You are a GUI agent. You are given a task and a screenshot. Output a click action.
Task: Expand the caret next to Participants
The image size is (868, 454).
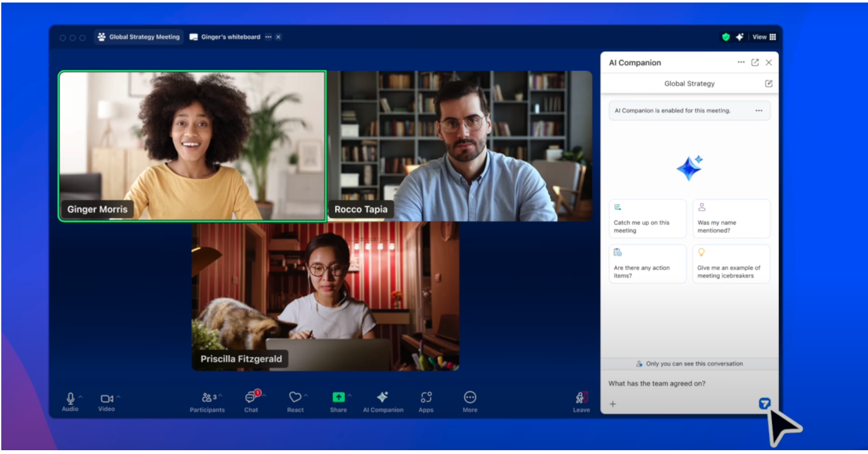pyautogui.click(x=221, y=397)
